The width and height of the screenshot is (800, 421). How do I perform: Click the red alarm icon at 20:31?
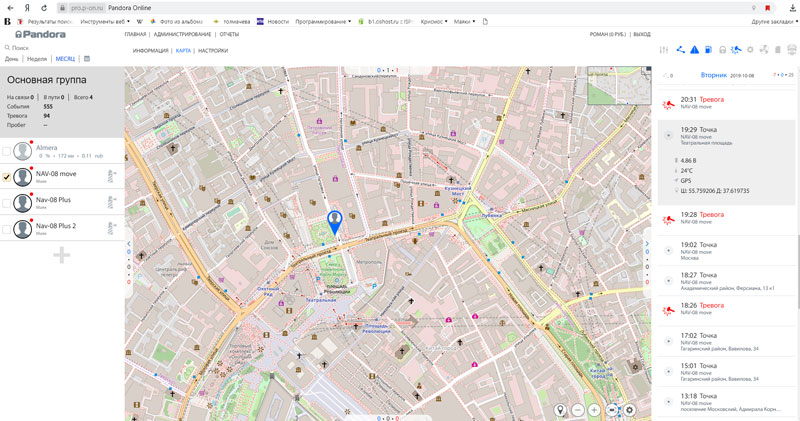tap(668, 105)
